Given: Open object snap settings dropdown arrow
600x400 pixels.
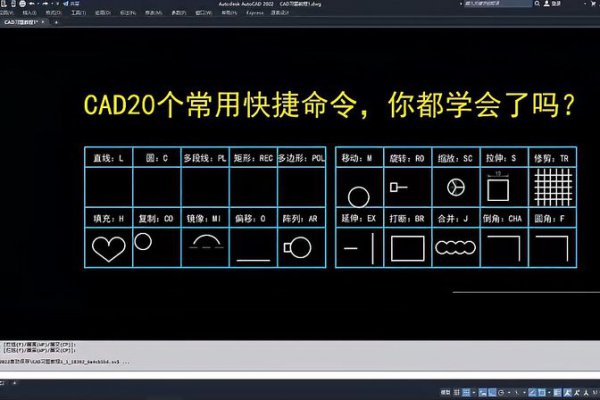Looking at the screenshot, I should tap(549, 392).
